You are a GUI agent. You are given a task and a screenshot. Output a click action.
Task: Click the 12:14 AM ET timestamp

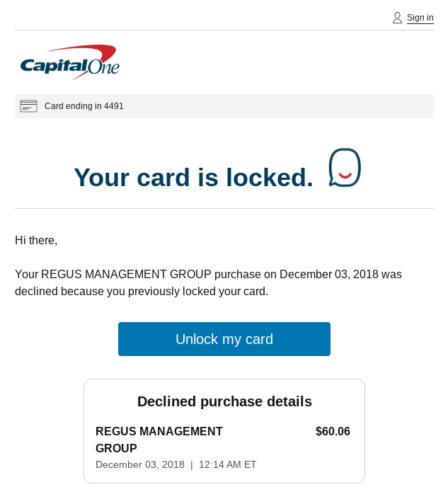tap(227, 464)
